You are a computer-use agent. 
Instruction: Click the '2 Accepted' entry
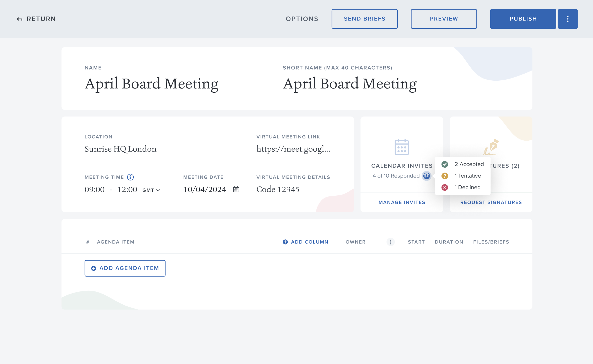[x=469, y=164]
